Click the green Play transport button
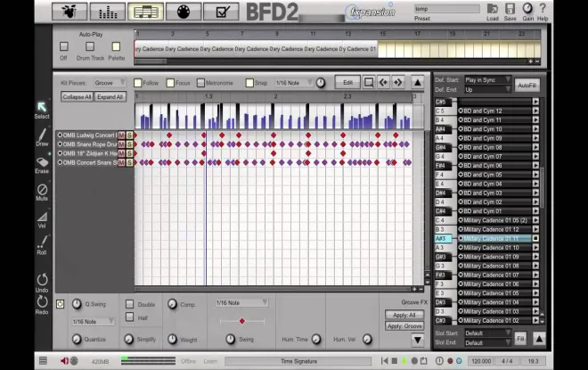 (404, 360)
